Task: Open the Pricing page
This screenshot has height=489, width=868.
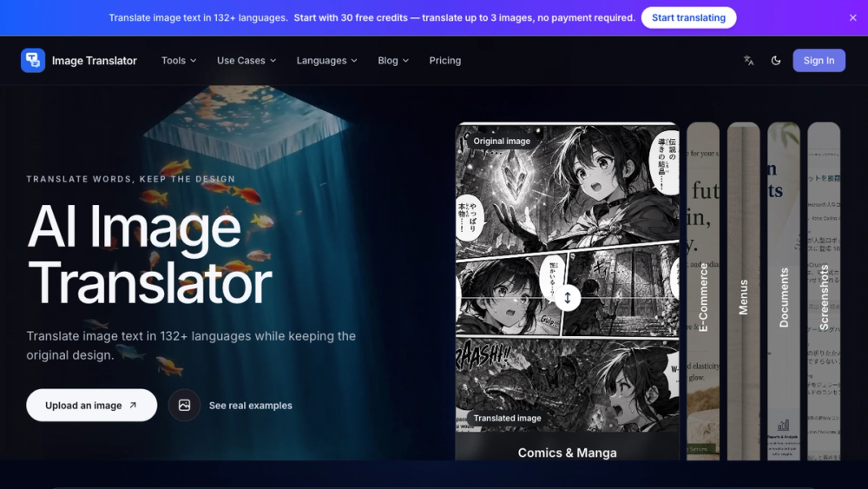Action: point(445,60)
